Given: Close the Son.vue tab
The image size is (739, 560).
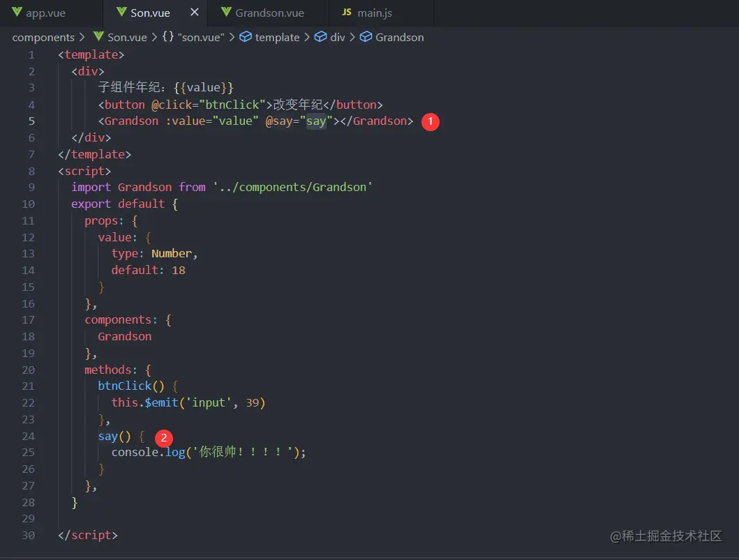Looking at the screenshot, I should coord(194,13).
